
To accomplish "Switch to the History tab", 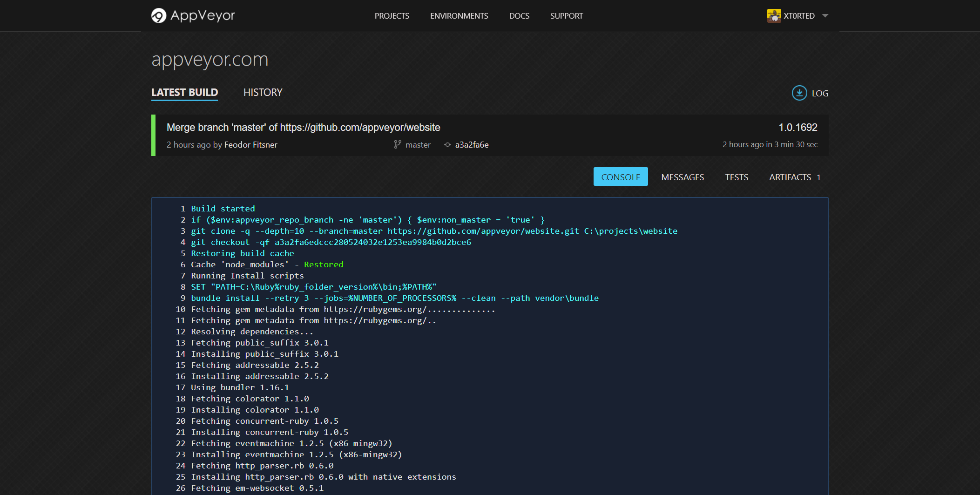I will pos(263,93).
